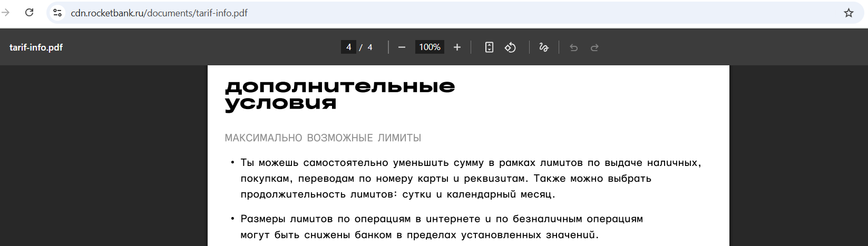Open site information icon in address bar
The image size is (868, 246).
[x=58, y=13]
